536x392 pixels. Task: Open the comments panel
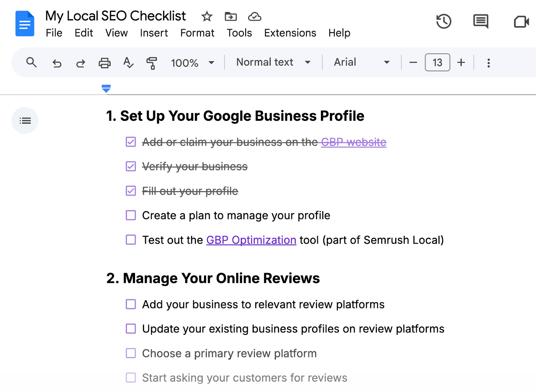tap(480, 21)
